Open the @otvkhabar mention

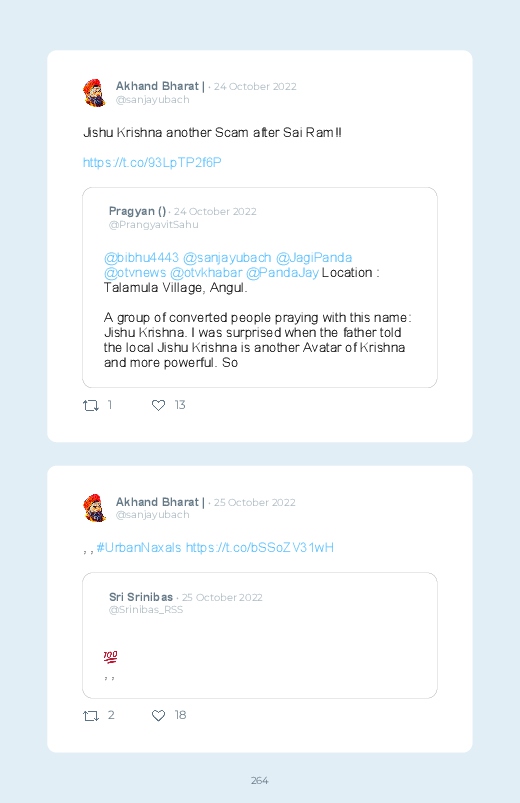tap(206, 272)
